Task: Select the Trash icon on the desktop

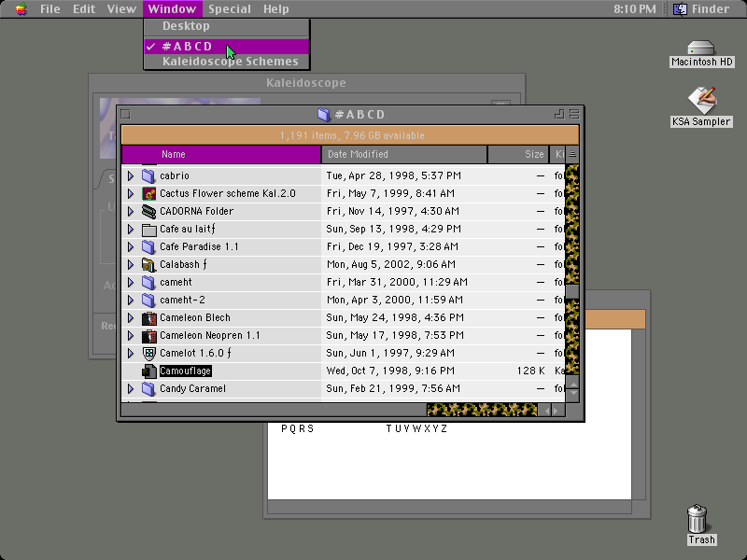Action: (x=697, y=518)
